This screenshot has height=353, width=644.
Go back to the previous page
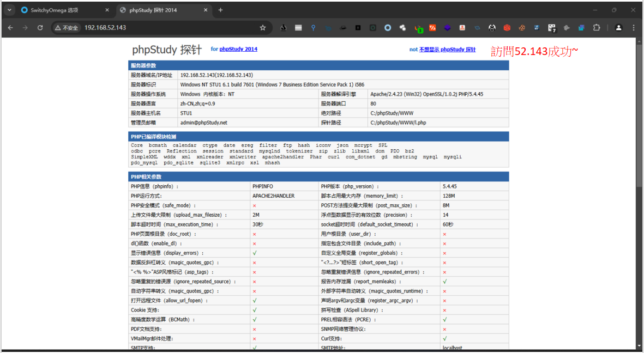[x=10, y=27]
